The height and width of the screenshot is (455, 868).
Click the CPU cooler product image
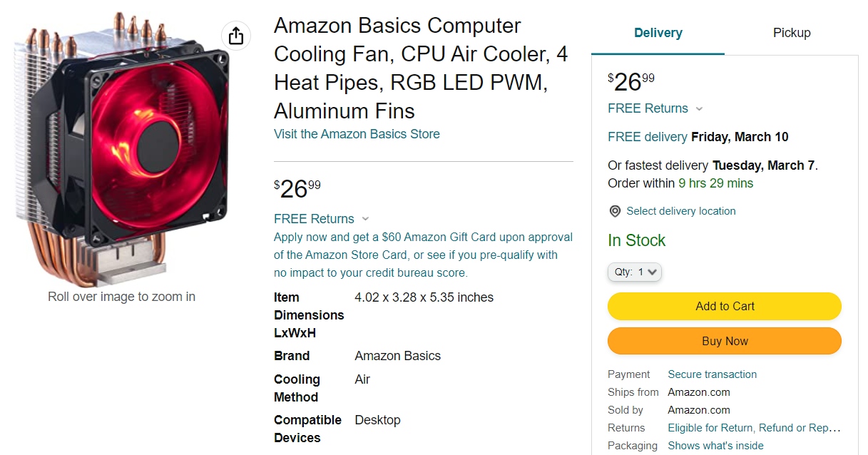coord(121,143)
